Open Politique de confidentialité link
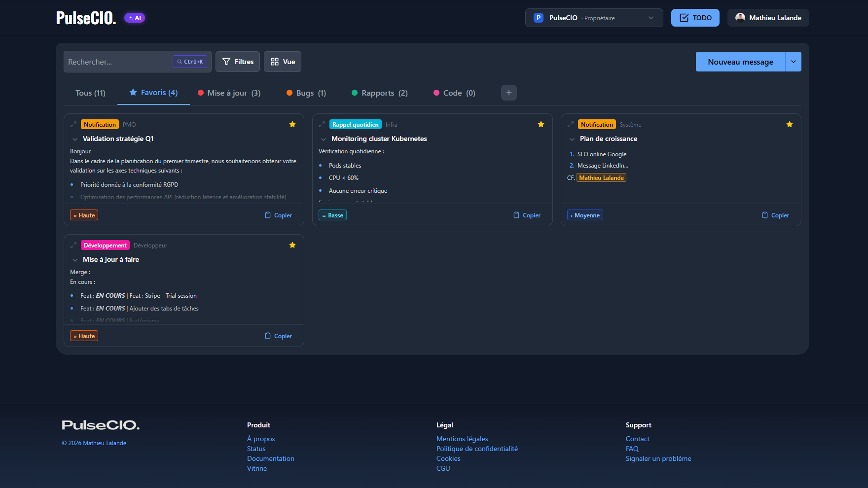The image size is (868, 488). coord(477,449)
